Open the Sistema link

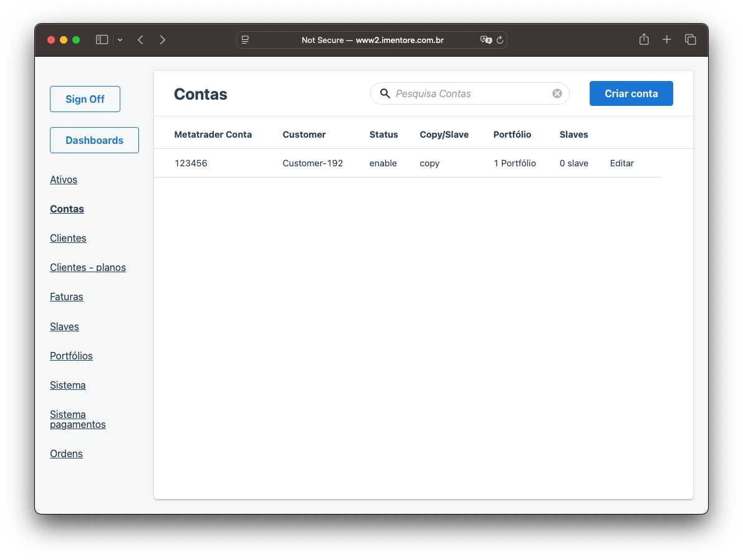tap(68, 386)
